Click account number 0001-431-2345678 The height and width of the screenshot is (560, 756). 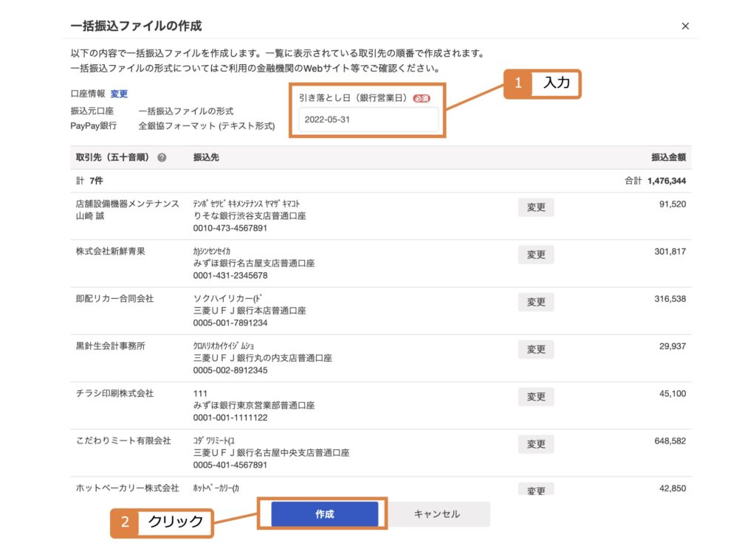[230, 275]
